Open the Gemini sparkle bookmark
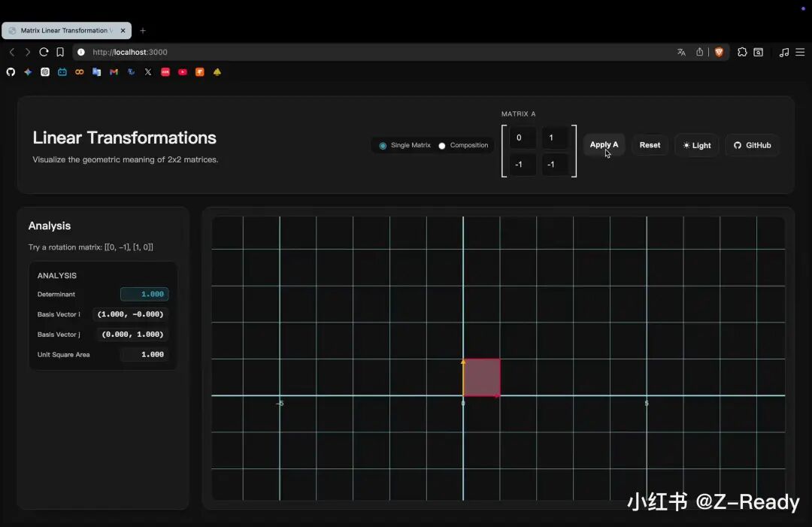 pyautogui.click(x=28, y=72)
